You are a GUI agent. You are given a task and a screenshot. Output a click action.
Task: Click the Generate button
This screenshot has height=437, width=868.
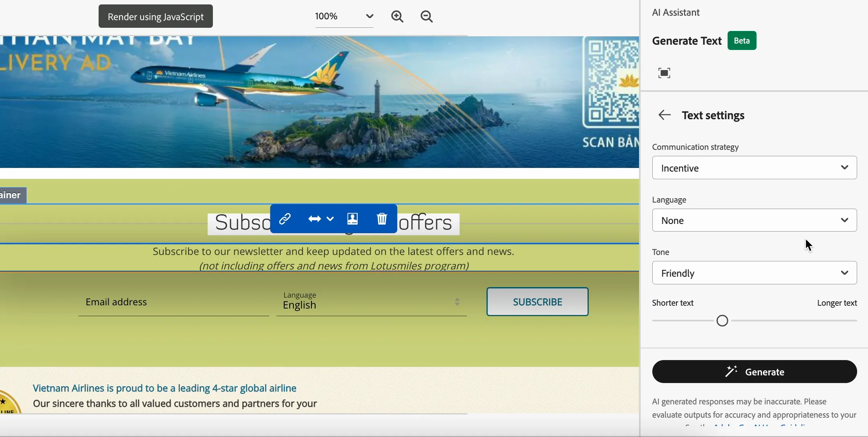pos(754,372)
